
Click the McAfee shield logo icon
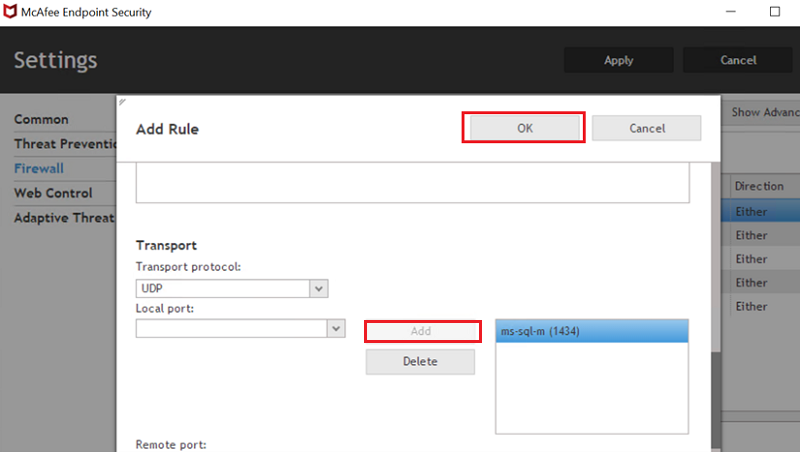pos(10,11)
